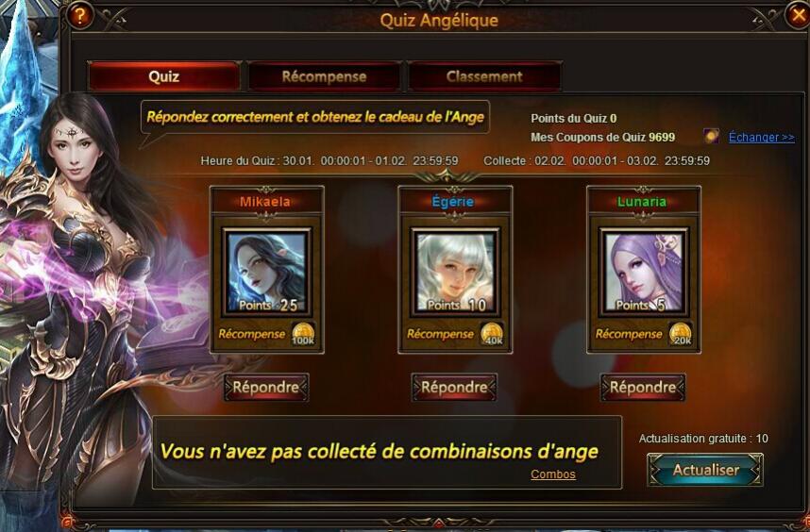Click Mikaela's 100k gold reward coin
The height and width of the screenshot is (532, 810).
pos(303,334)
